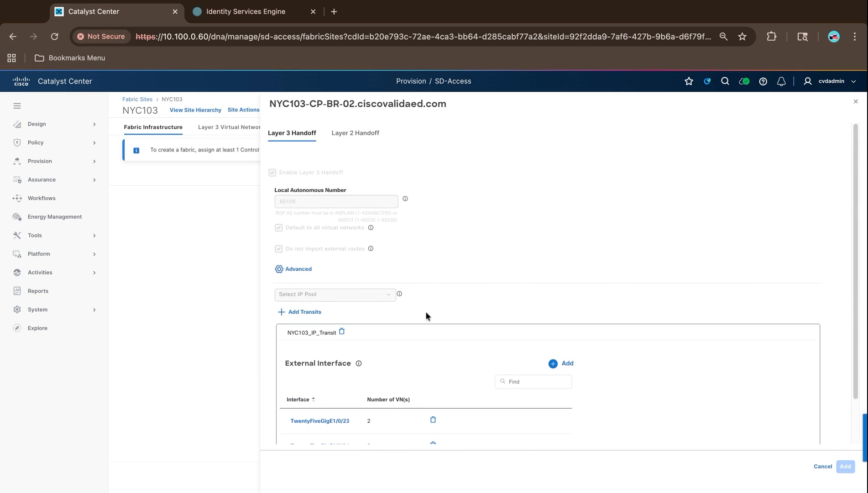Bookmark this page with the star icon
Screen dimensions: 868x493
tap(743, 37)
